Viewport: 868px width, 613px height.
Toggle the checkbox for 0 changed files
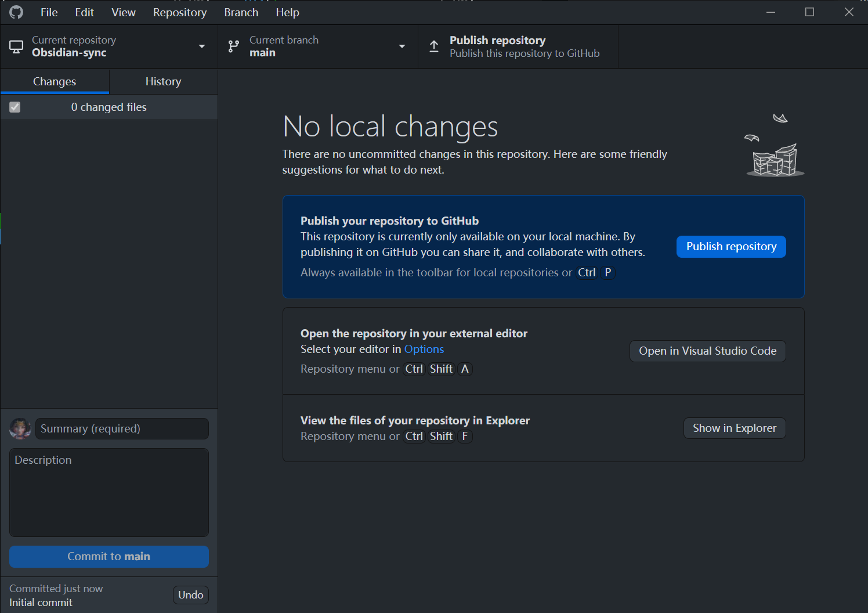click(15, 107)
